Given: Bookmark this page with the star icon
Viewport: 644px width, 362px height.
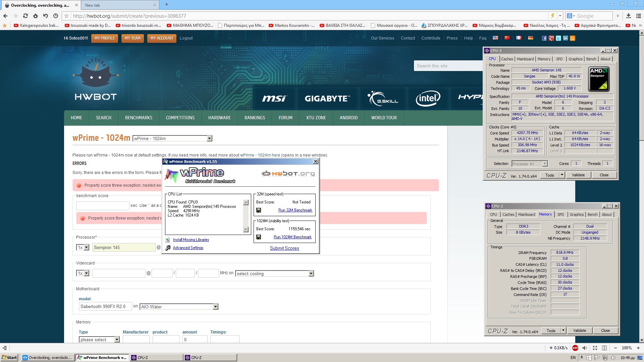Looking at the screenshot, I should point(66,16).
